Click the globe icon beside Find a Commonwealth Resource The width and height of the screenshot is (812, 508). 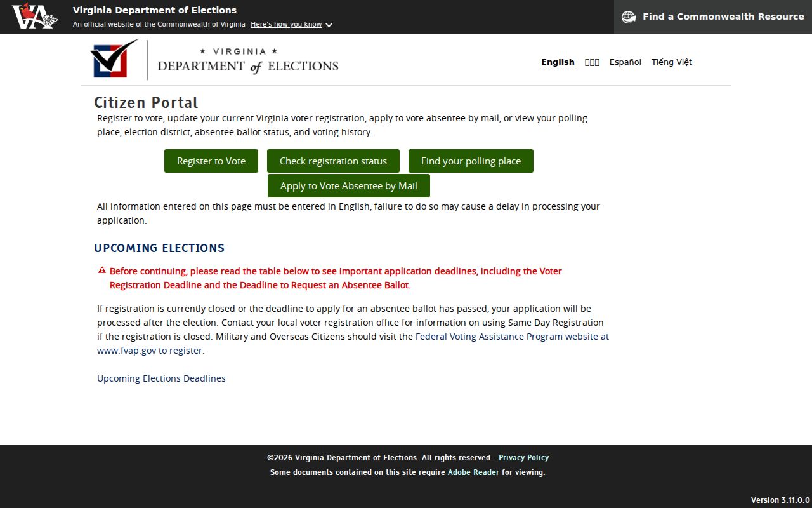629,17
